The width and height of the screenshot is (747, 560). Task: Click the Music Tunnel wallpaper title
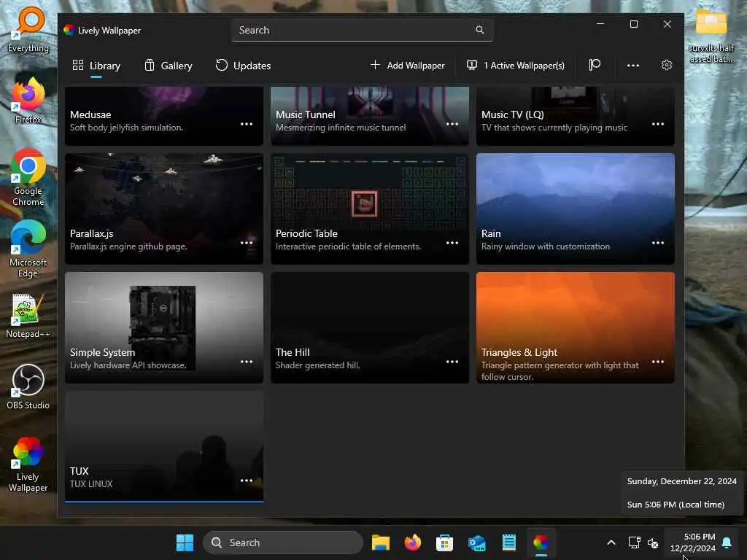pyautogui.click(x=306, y=114)
